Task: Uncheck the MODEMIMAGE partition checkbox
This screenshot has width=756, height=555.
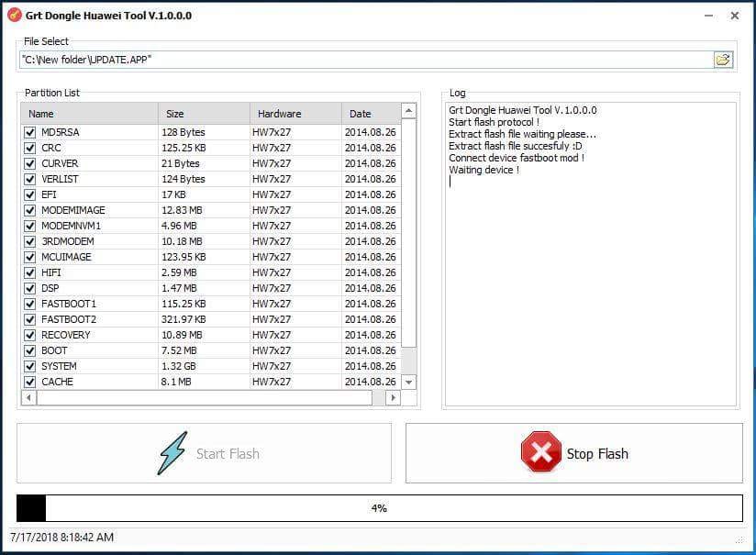Action: pos(30,210)
